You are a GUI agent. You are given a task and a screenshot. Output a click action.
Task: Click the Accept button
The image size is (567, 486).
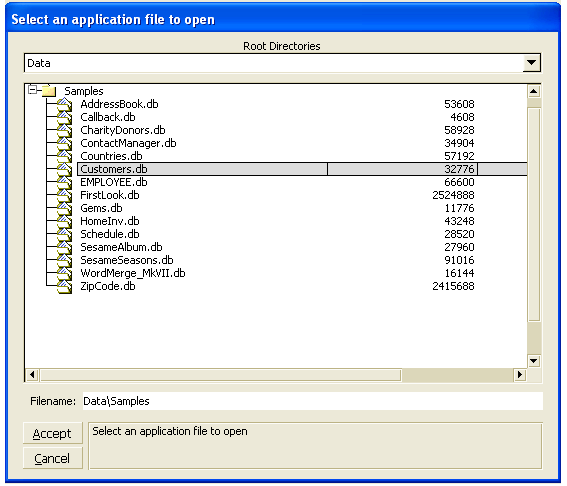52,433
